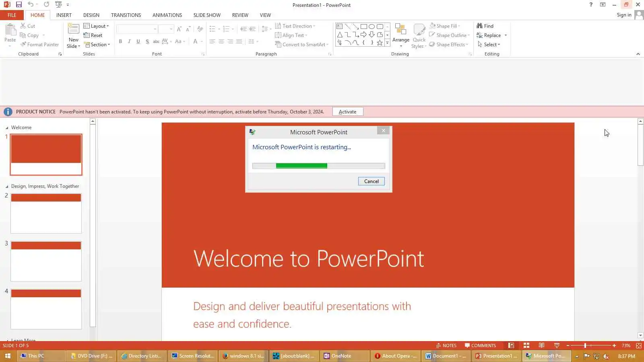Image resolution: width=644 pixels, height=362 pixels.
Task: Click Sign in at top right
Action: 624,15
